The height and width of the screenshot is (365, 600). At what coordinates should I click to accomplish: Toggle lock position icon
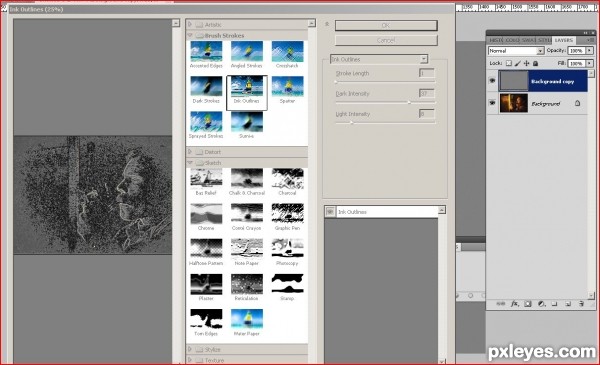(x=527, y=64)
